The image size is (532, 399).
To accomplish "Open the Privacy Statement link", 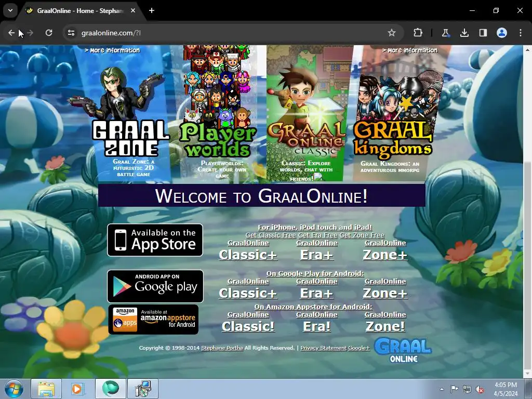I will pos(323,348).
